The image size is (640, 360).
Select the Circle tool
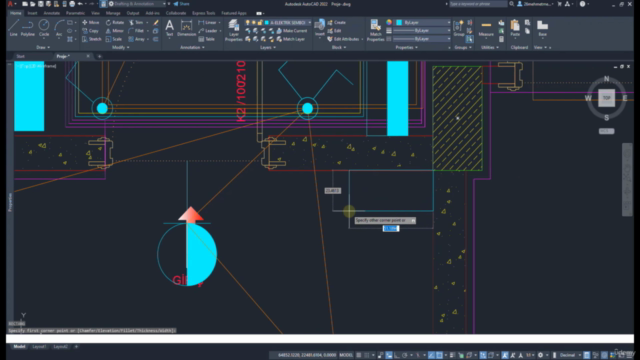tap(44, 28)
